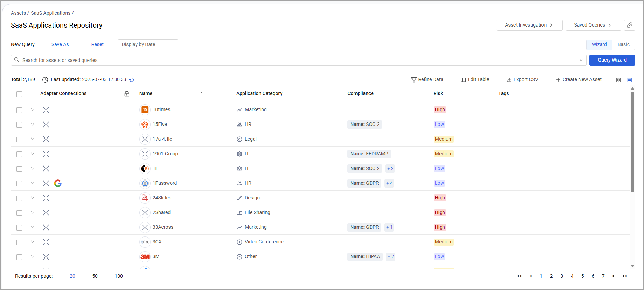Copy link with the chain icon button

coord(629,25)
